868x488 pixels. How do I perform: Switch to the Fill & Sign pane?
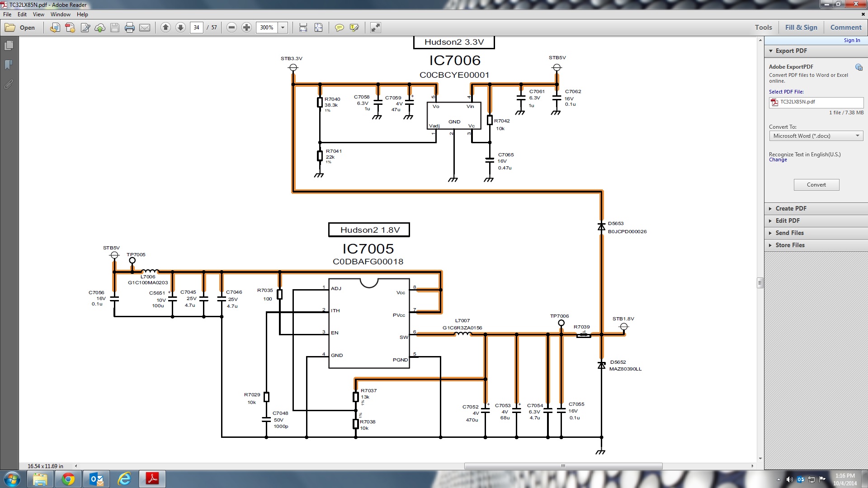coord(801,27)
